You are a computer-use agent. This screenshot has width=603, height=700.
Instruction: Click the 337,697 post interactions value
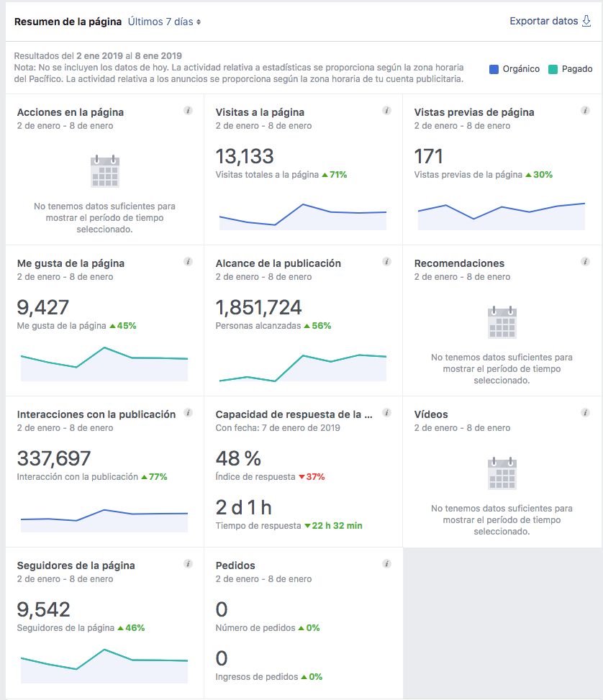click(x=54, y=458)
